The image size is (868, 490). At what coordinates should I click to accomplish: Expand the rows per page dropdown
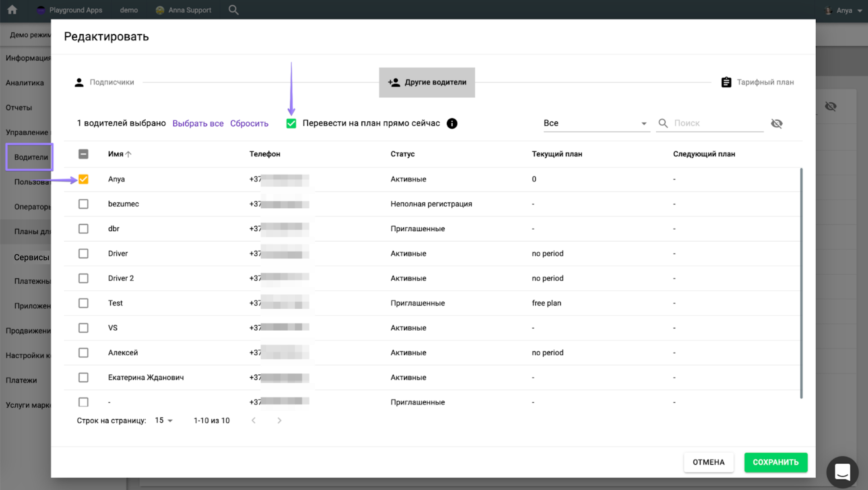tap(164, 420)
